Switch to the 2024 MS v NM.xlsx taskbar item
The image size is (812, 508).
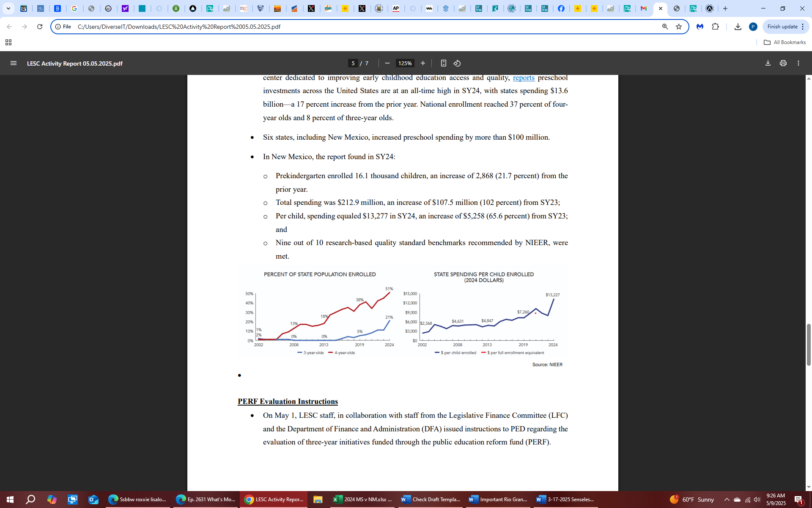point(362,500)
